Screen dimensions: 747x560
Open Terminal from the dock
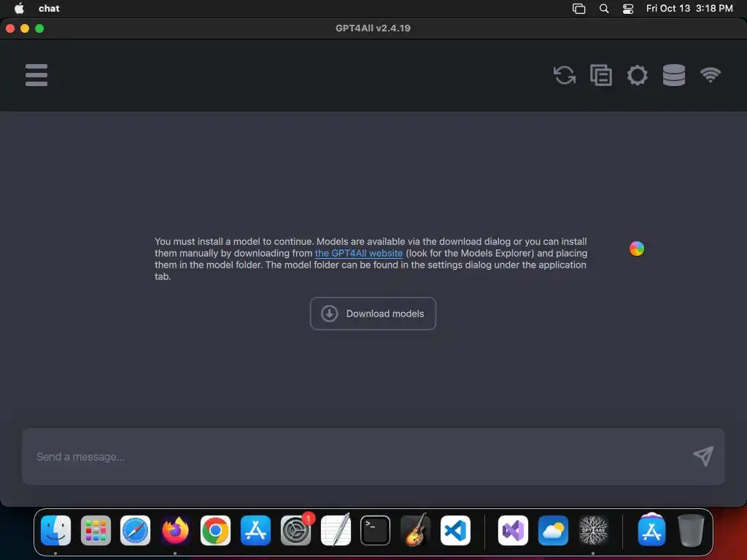click(376, 531)
